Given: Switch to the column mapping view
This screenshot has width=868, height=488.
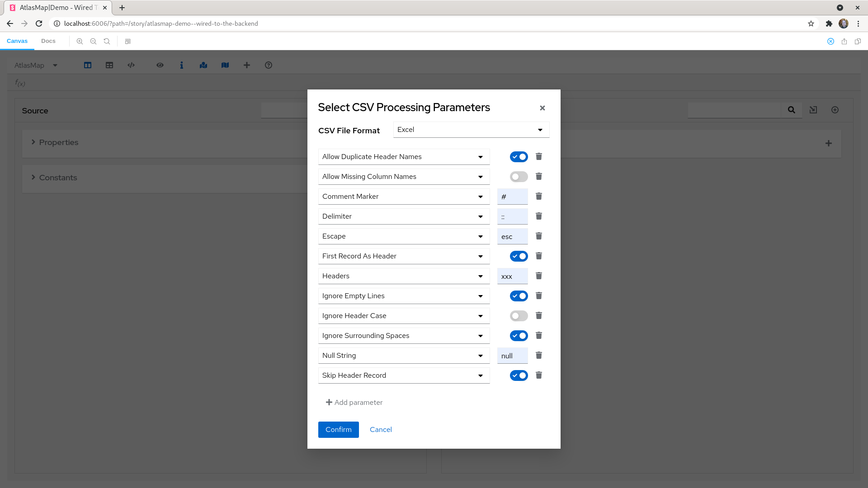Looking at the screenshot, I should tap(87, 65).
